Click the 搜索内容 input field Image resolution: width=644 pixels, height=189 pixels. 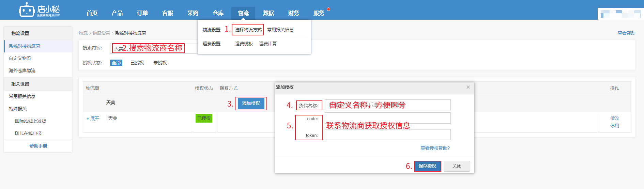click(x=154, y=48)
